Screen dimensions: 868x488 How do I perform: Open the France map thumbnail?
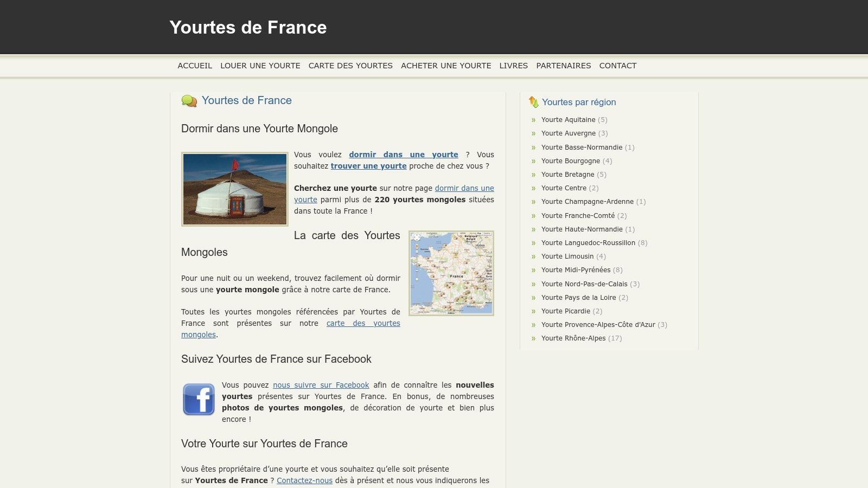[451, 273]
